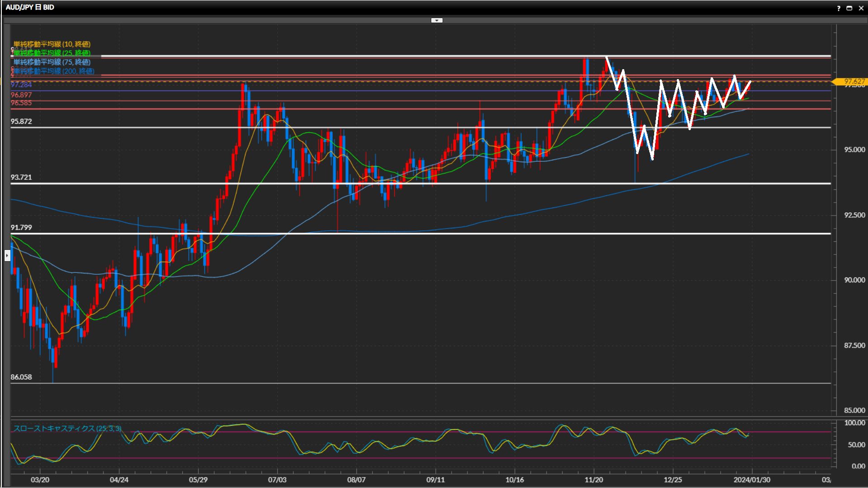Image resolution: width=868 pixels, height=488 pixels.
Task: Expand the left side panel arrow
Action: [x=7, y=256]
